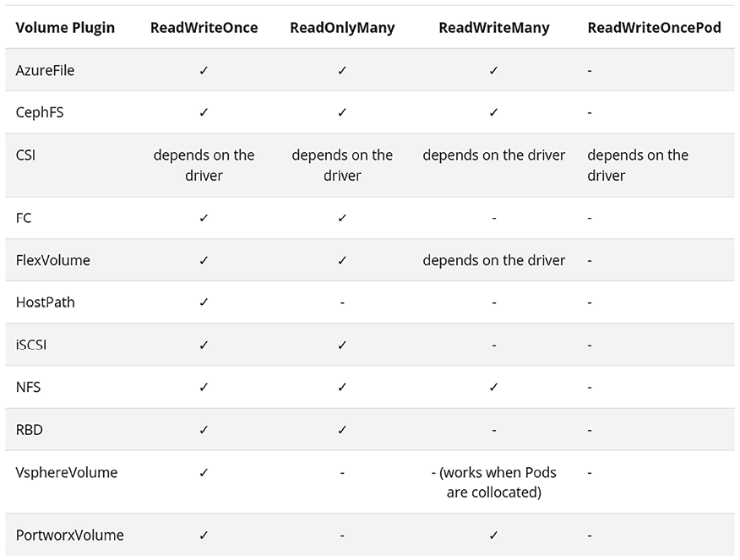Click the ReadWriteMany column header

pos(494,28)
